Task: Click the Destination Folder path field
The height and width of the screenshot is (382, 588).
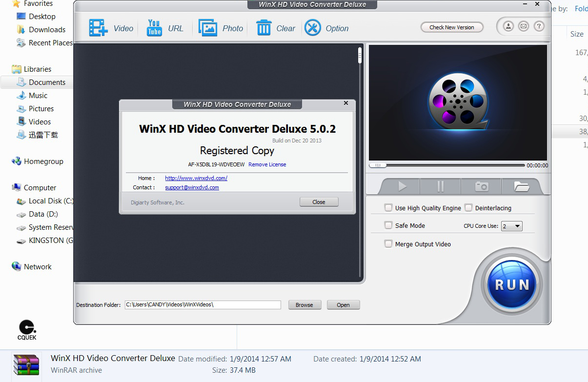Action: (203, 304)
